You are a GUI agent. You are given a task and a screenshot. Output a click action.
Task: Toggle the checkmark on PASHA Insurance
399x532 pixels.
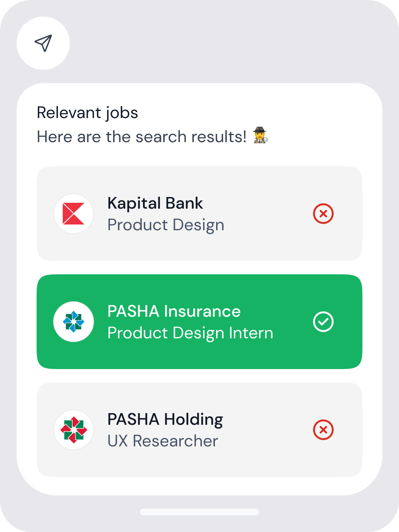pos(323,322)
